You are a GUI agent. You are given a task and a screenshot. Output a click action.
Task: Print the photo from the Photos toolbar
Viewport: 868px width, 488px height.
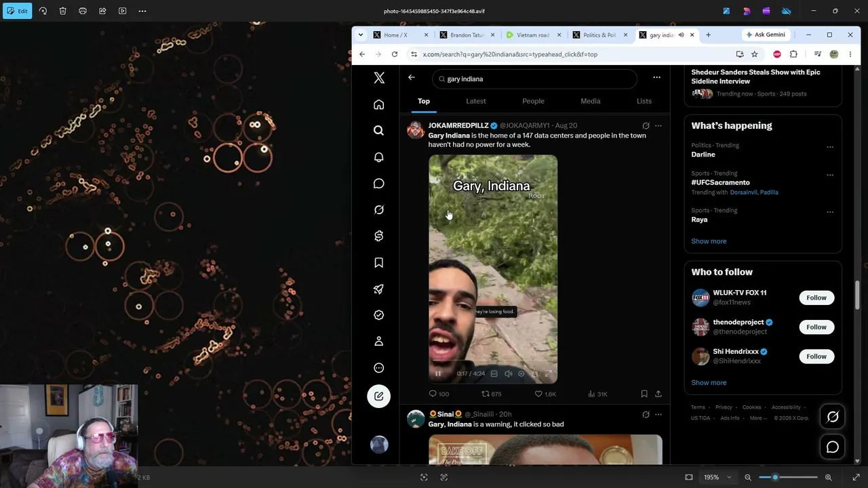83,11
